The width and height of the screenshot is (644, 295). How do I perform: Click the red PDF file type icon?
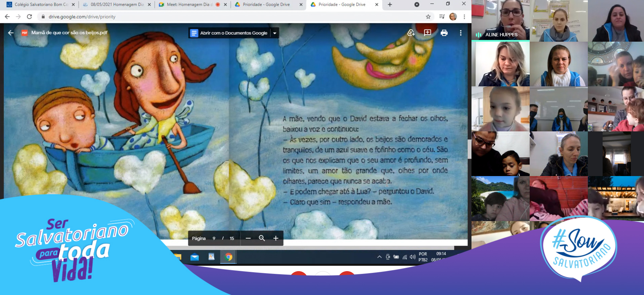coord(25,33)
